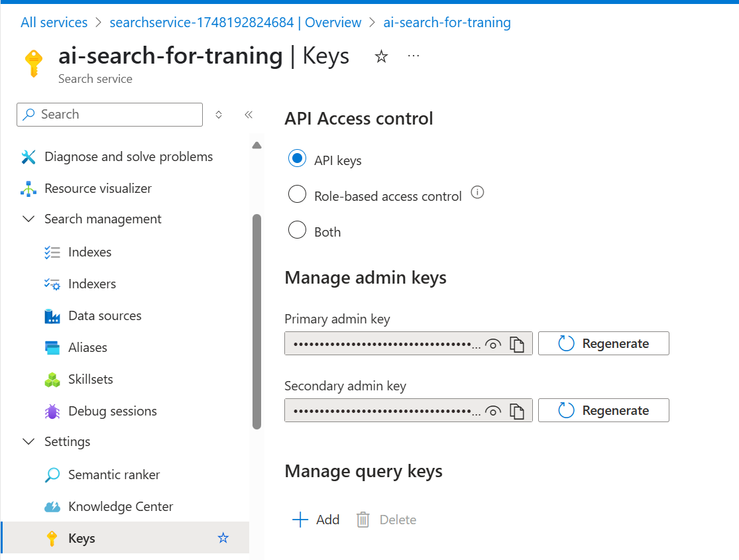The image size is (739, 560).
Task: Click the up/down expand arrows beside search
Action: tap(219, 115)
